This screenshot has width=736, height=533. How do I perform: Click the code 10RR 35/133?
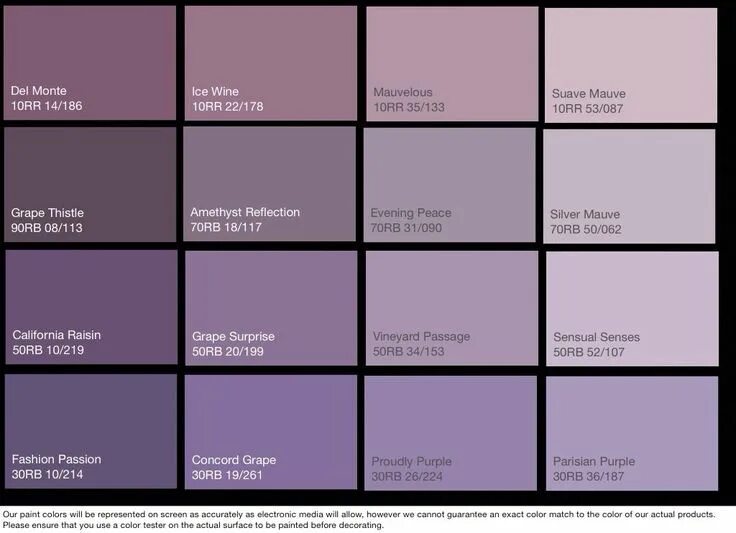coord(409,107)
